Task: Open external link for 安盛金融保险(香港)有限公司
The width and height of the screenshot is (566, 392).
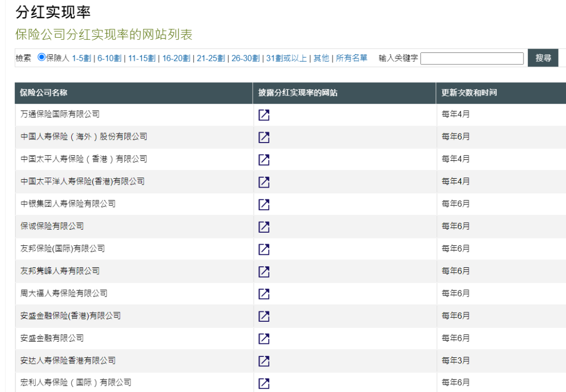Action: 264,316
